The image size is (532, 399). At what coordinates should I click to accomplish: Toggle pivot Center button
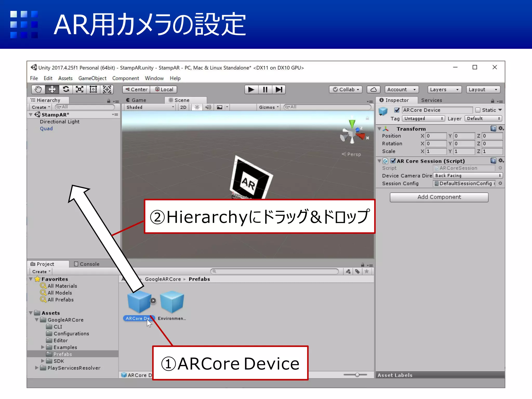tap(136, 89)
